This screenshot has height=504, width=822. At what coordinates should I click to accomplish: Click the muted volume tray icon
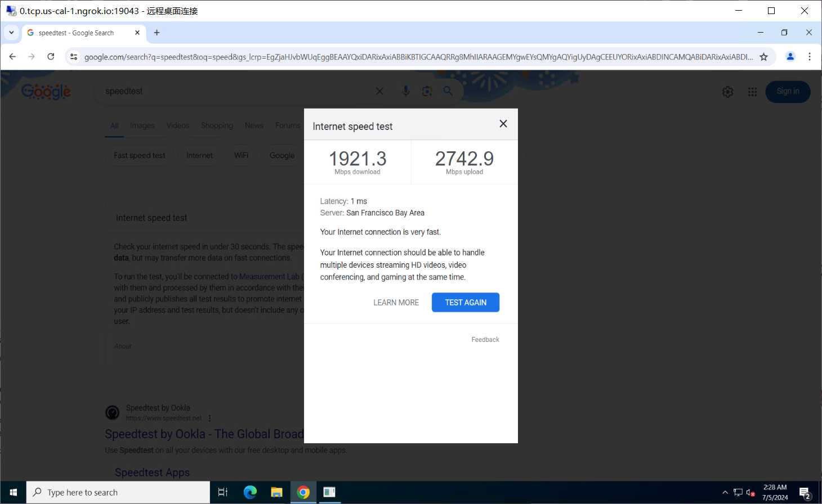point(750,493)
